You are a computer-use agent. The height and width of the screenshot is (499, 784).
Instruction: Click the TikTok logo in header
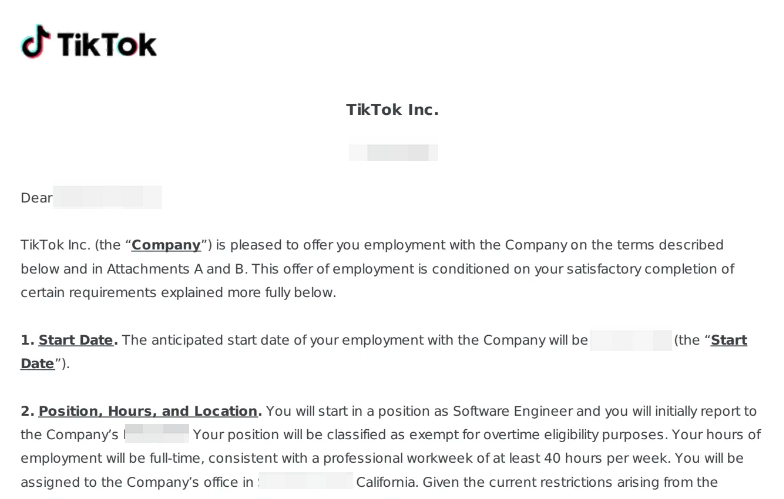pos(89,42)
